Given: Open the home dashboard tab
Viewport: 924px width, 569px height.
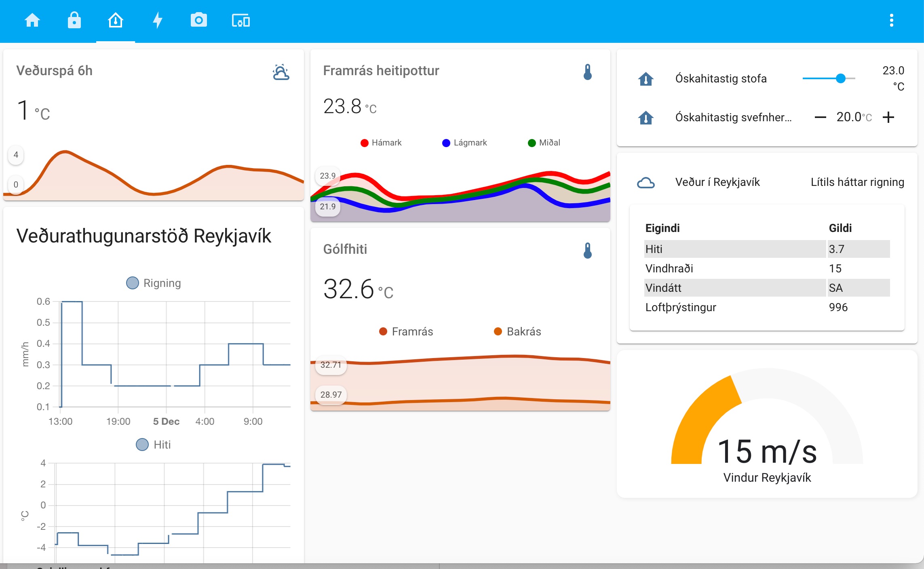Looking at the screenshot, I should [32, 20].
